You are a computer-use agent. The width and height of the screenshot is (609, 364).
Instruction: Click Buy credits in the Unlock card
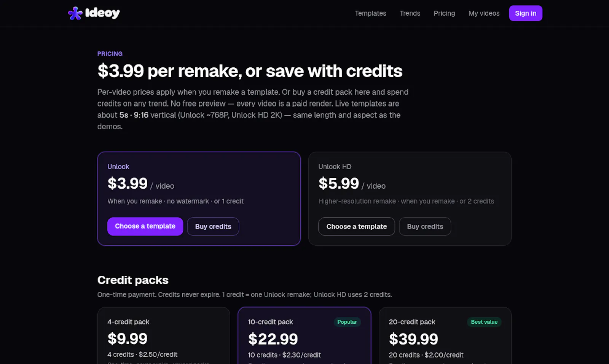213,226
